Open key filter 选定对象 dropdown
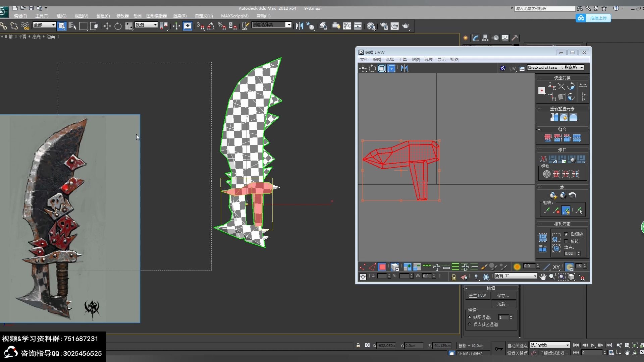 pos(550,345)
